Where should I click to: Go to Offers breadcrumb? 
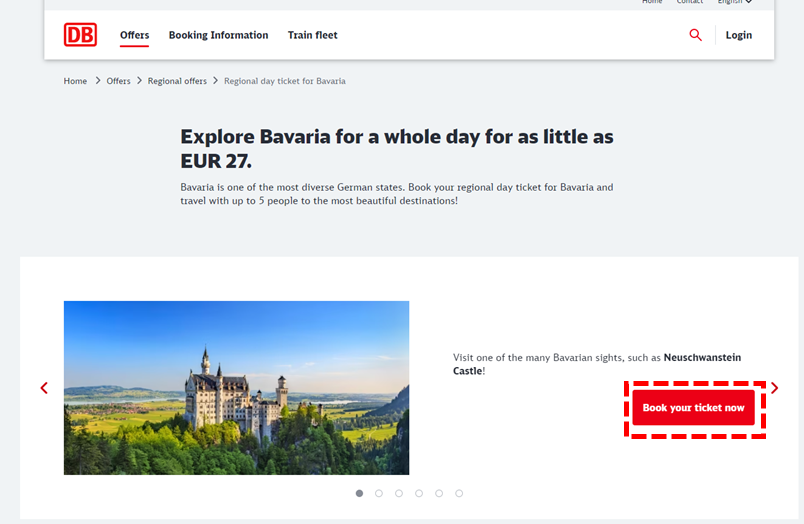click(x=118, y=81)
